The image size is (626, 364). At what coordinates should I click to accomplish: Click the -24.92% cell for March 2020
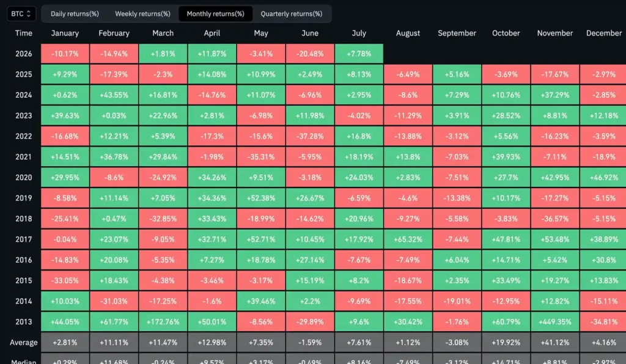[x=163, y=177]
